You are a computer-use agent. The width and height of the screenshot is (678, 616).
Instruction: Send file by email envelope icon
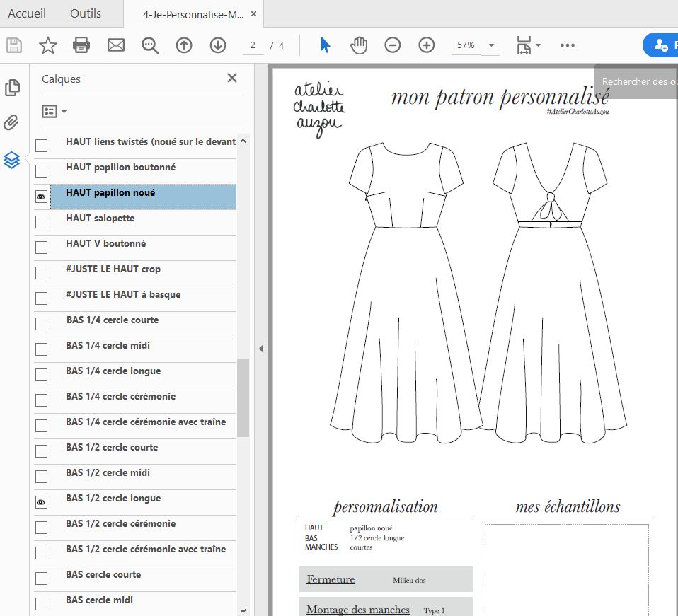pyautogui.click(x=115, y=45)
